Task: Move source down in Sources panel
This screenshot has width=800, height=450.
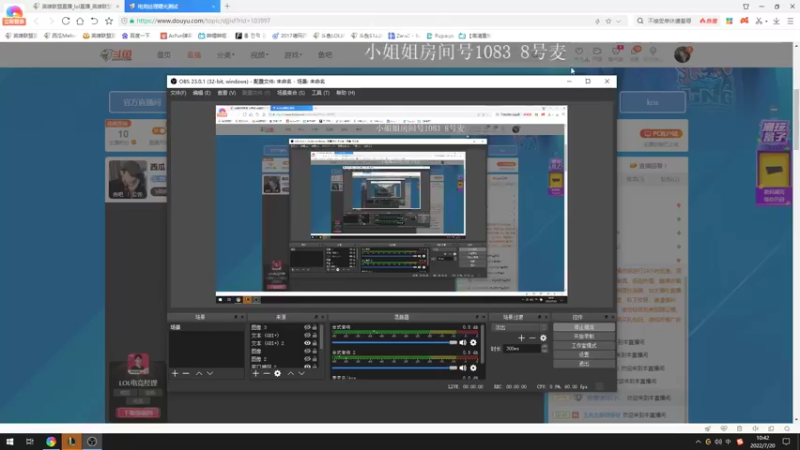Action: click(x=302, y=373)
